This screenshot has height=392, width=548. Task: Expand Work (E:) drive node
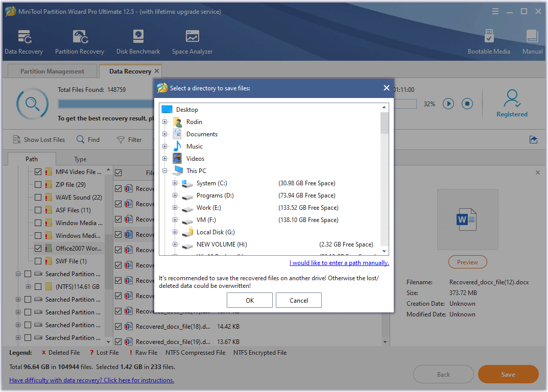[x=175, y=208]
